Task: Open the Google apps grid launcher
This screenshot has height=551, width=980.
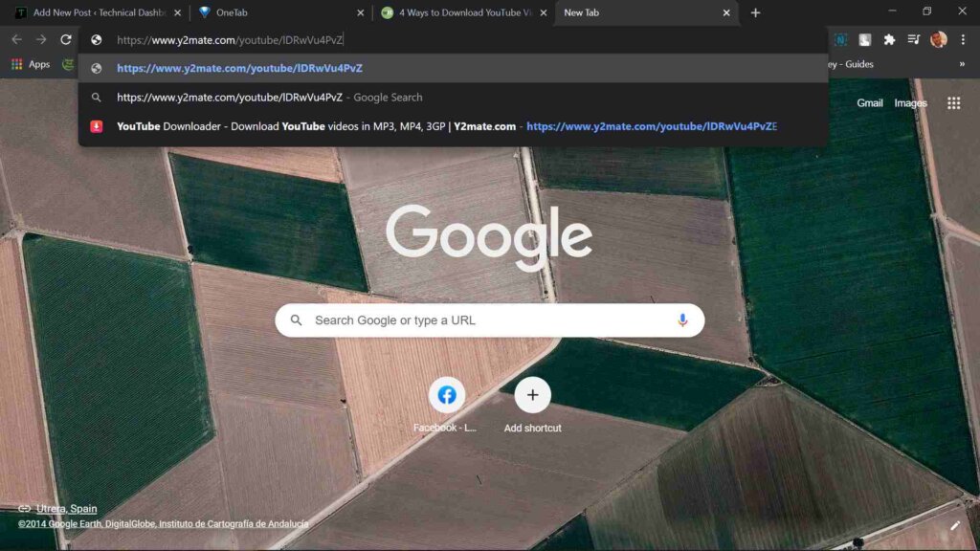Action: [x=954, y=103]
